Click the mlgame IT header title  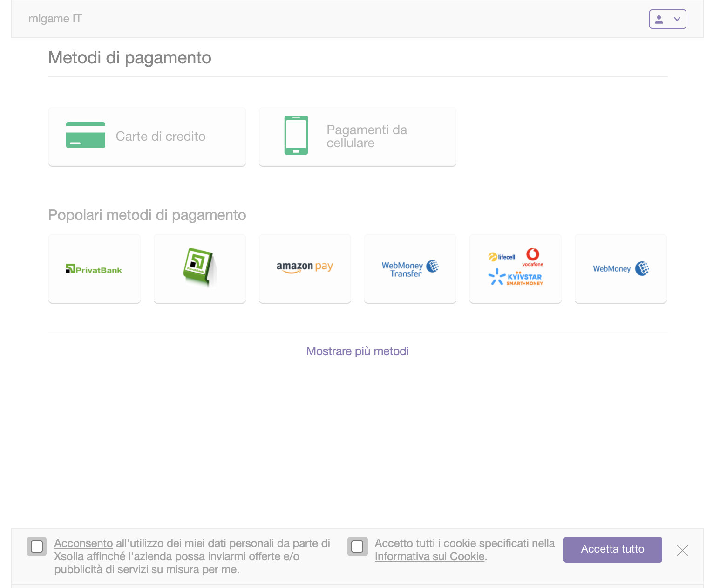pyautogui.click(x=55, y=19)
